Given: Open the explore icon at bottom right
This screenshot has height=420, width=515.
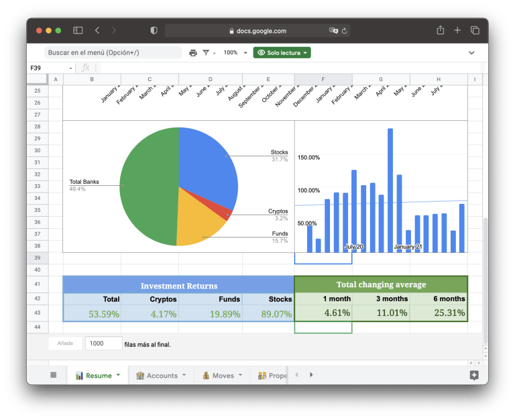Looking at the screenshot, I should [474, 375].
